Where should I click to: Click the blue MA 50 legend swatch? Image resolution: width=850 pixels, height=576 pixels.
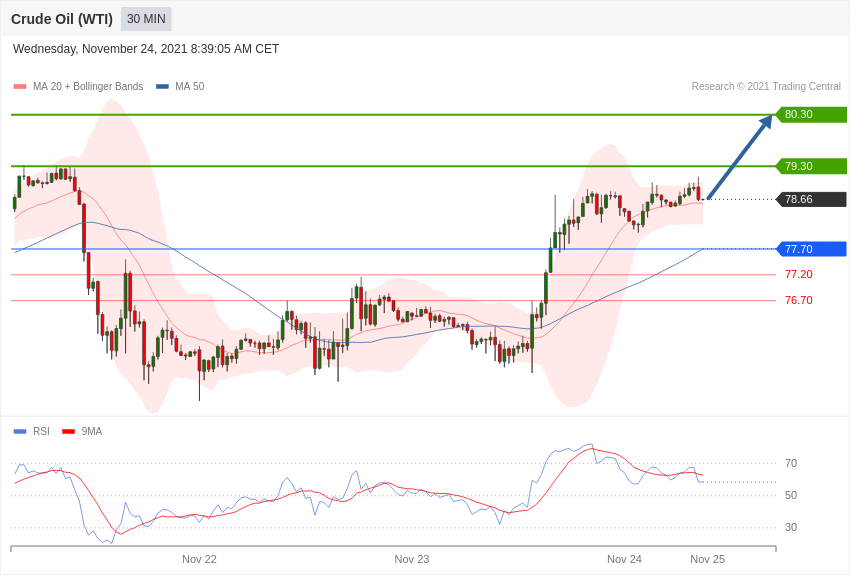pyautogui.click(x=162, y=87)
